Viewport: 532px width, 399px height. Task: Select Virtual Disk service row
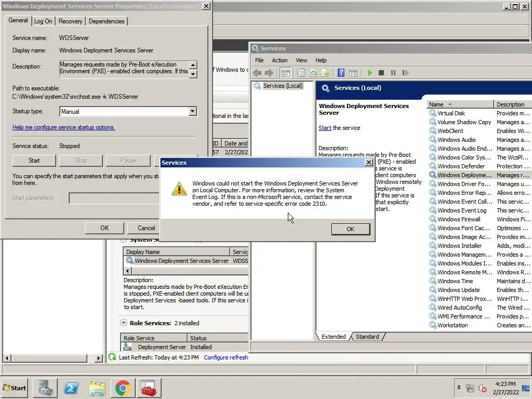pyautogui.click(x=479, y=113)
